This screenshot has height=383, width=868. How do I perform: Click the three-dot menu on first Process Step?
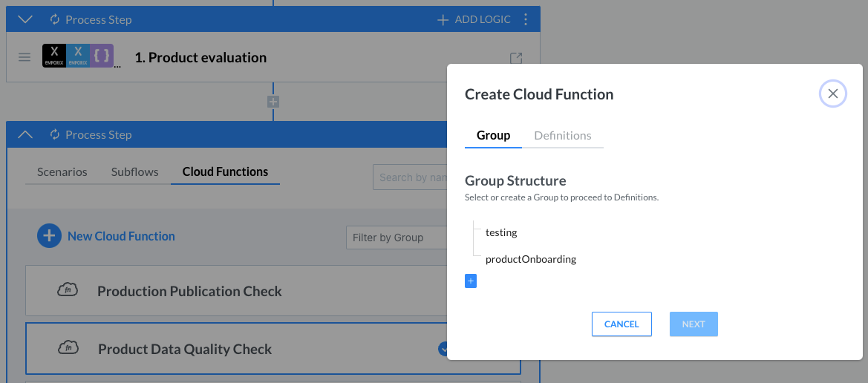[526, 19]
